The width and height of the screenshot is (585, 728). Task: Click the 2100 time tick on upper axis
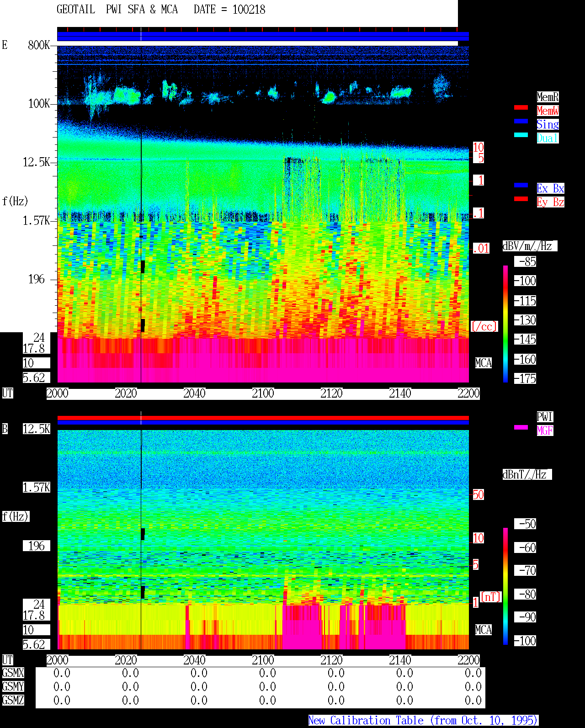(263, 393)
